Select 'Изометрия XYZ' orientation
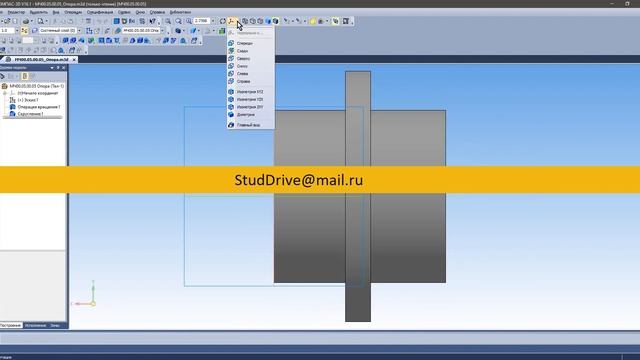The image size is (640, 360). (250, 92)
